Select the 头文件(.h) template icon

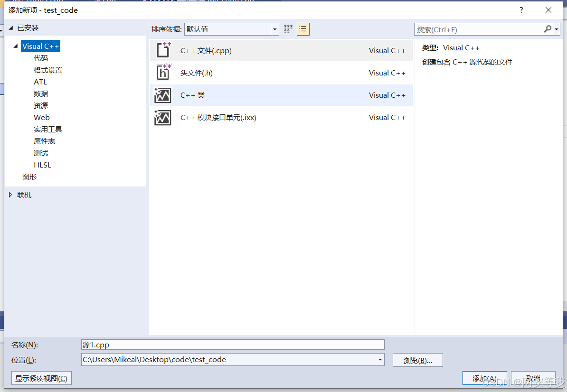(162, 73)
